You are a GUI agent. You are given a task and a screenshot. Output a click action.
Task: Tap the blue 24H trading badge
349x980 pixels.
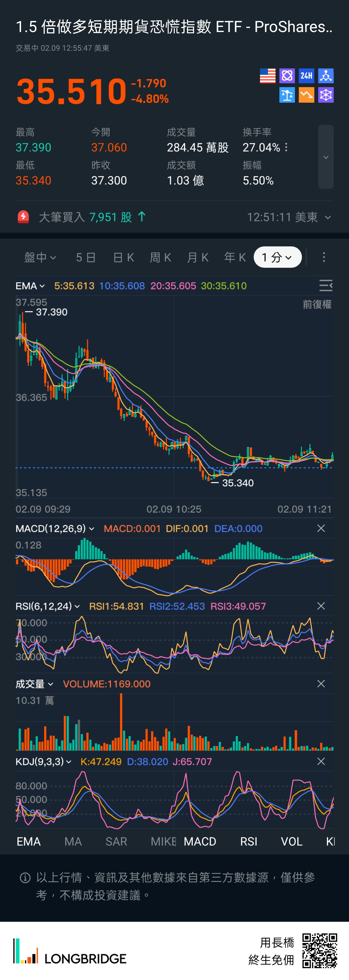pyautogui.click(x=306, y=76)
